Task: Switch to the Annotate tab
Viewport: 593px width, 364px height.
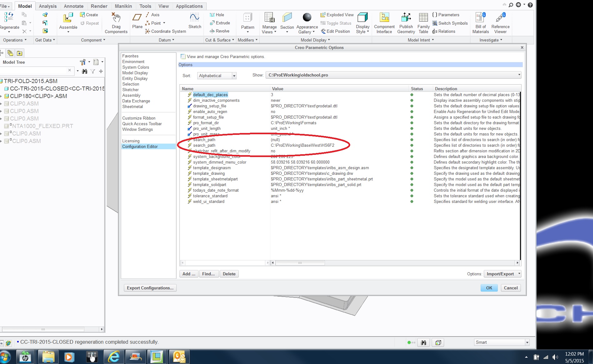Action: point(74,6)
